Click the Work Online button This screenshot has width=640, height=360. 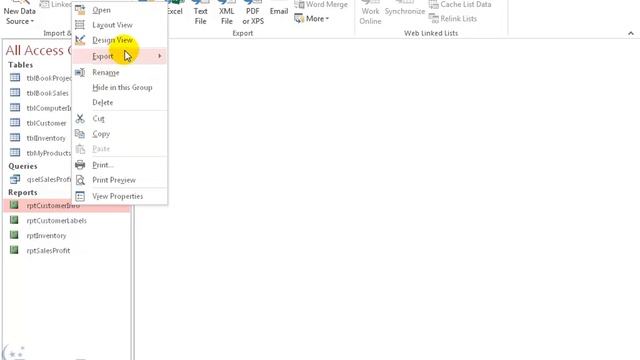370,13
